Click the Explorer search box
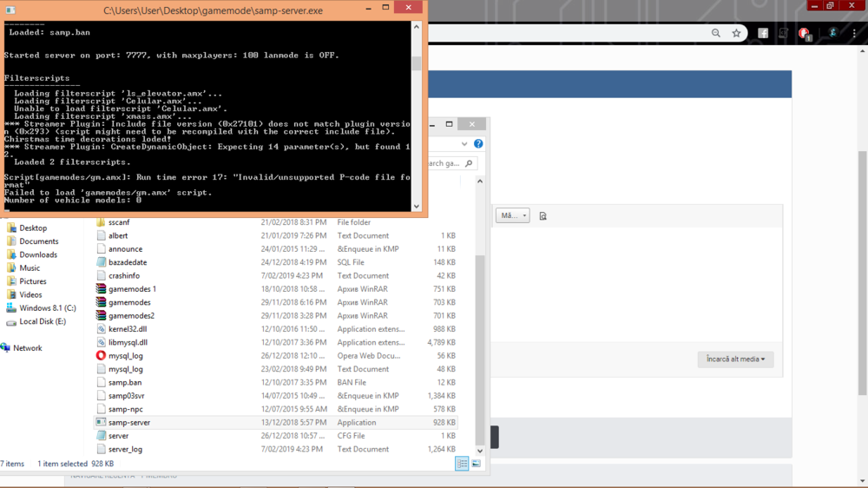 point(451,163)
